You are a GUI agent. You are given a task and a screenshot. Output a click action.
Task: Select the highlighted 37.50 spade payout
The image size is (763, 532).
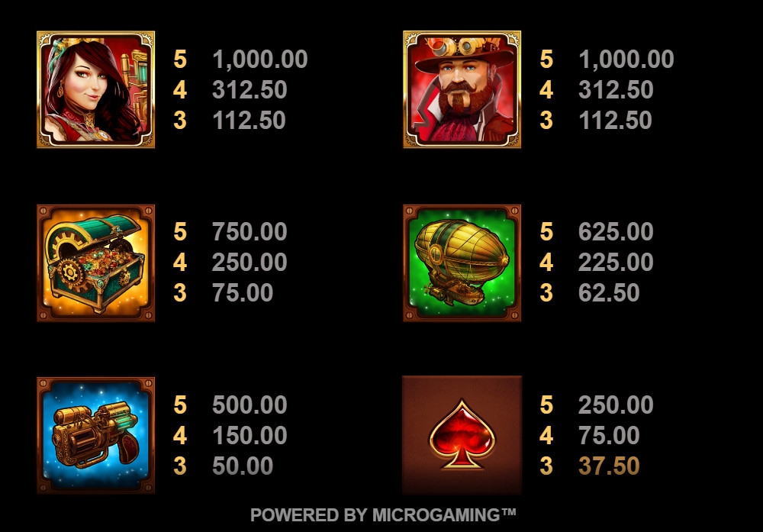point(609,466)
